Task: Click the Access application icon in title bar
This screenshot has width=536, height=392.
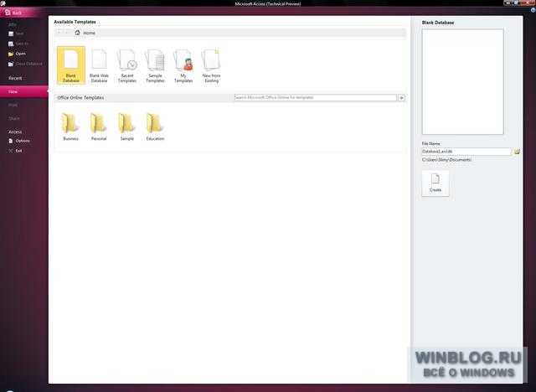Action: (x=3, y=3)
